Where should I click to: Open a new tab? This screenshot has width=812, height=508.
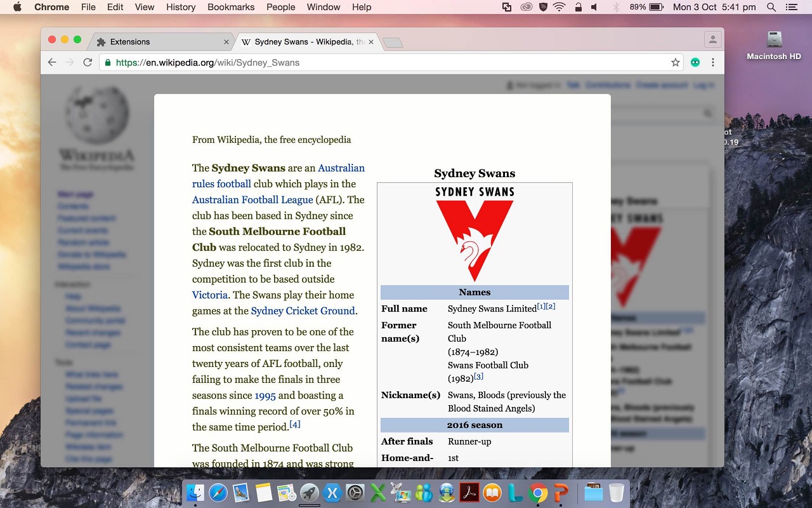[393, 43]
